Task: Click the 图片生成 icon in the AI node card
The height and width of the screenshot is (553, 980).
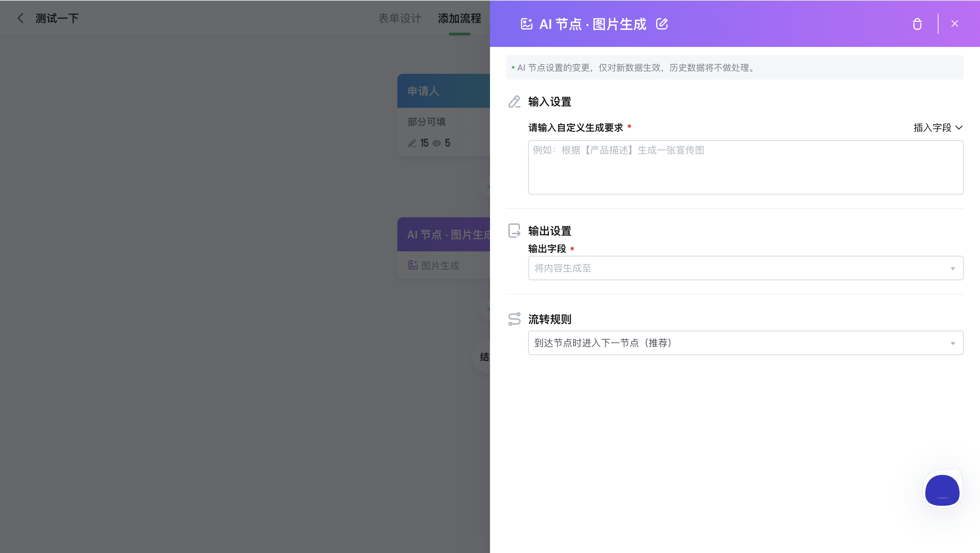Action: (413, 265)
